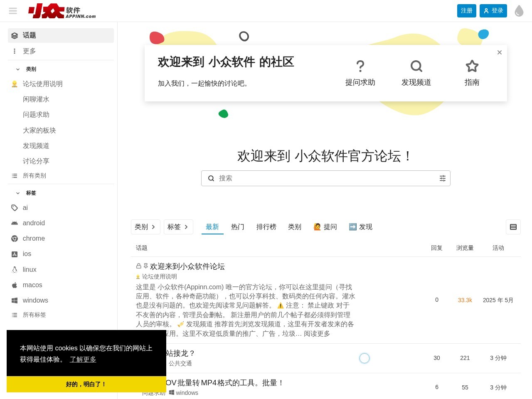
Task: Open the 类别 filter dropdown
Action: (x=145, y=227)
